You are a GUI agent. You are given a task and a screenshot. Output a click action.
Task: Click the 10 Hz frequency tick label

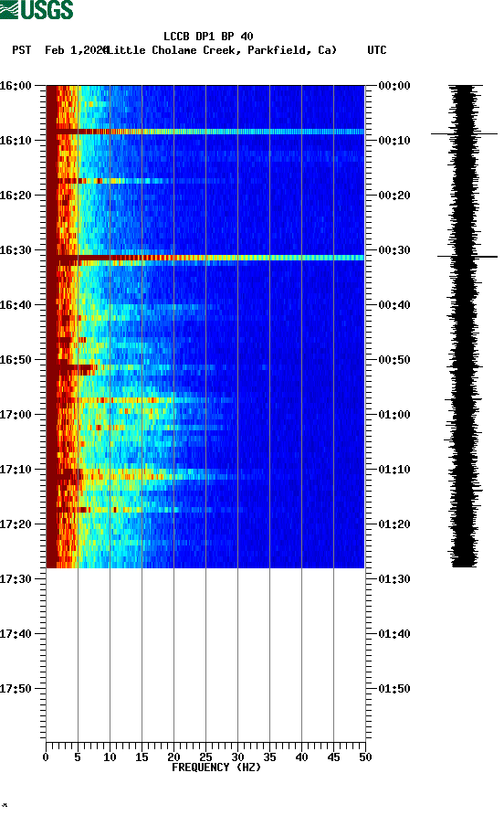coord(110,757)
